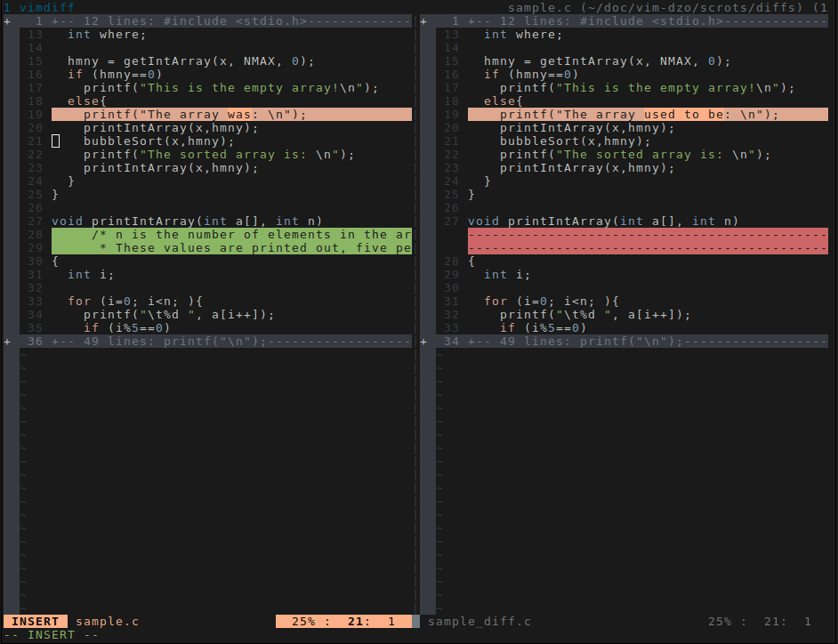
Task: Click 'for (i=0; i<n; ){' line 31 right pane
Action: coord(551,302)
